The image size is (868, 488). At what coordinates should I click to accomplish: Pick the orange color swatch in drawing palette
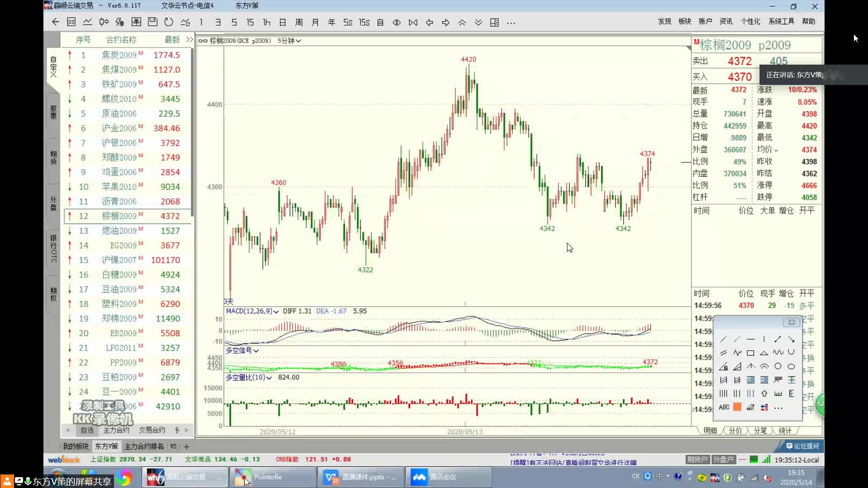(x=737, y=407)
